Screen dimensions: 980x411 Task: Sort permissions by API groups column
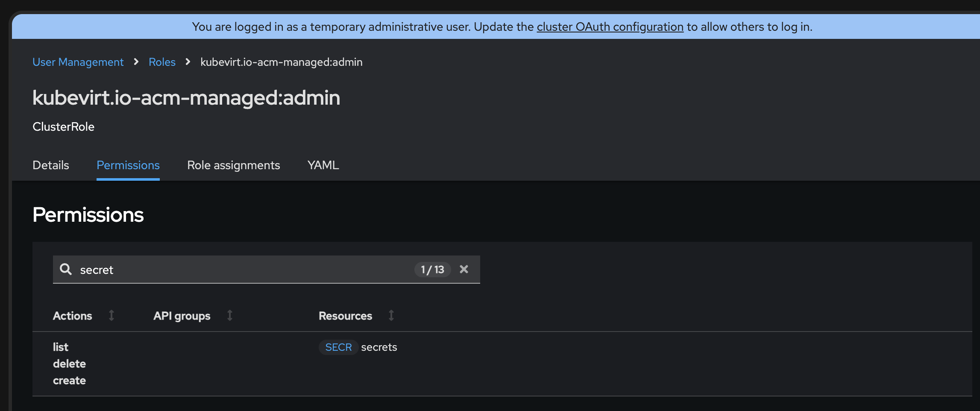click(229, 315)
